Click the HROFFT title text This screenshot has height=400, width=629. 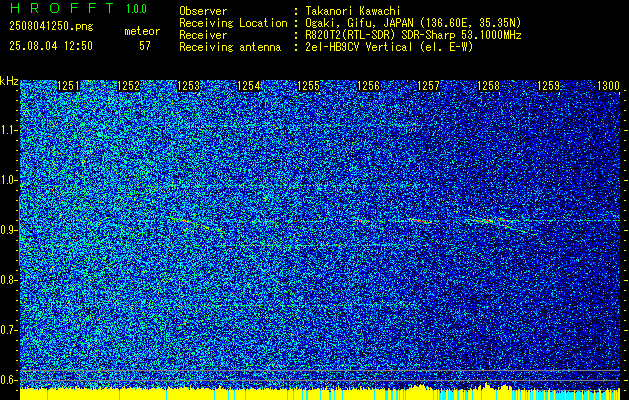61,8
